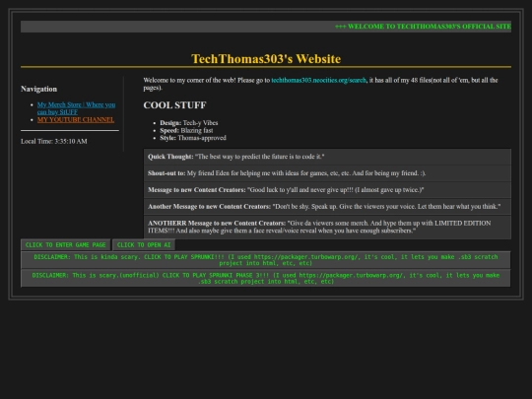Image resolution: width=532 pixels, height=399 pixels.
Task: Click the ANOTHERR Message to new Content Creators row
Action: [327, 227]
